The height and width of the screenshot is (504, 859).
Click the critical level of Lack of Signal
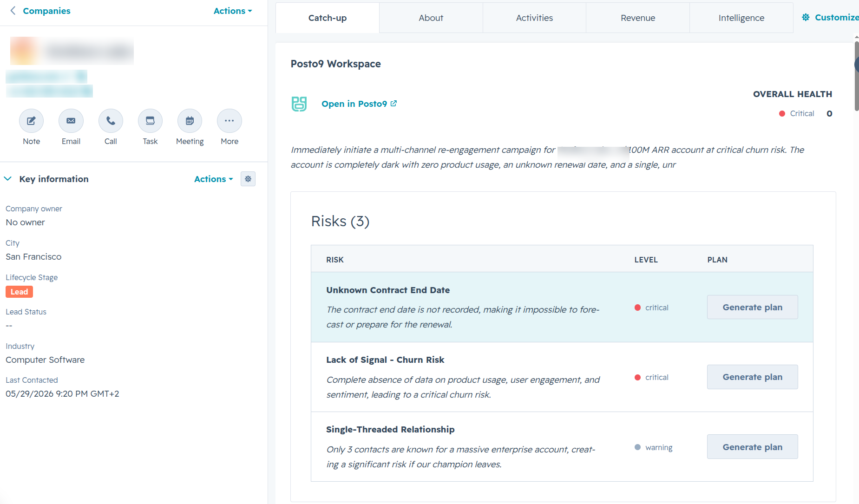[651, 377]
